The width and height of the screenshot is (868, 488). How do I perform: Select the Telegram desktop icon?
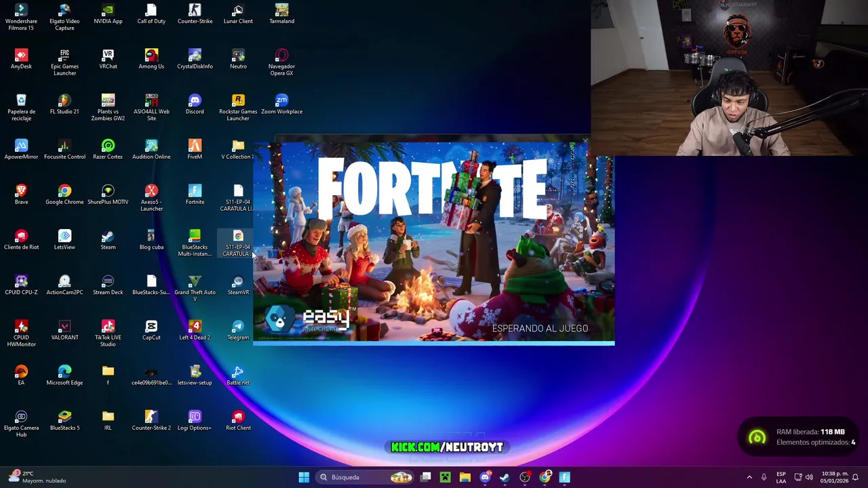238,330
